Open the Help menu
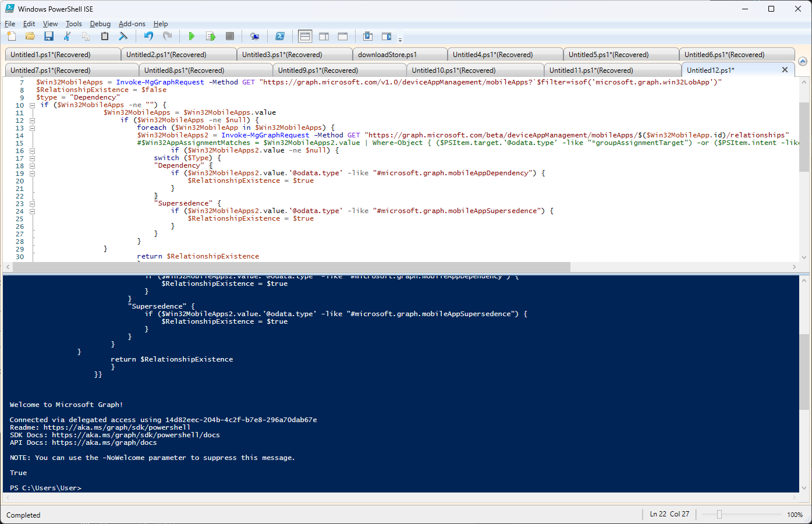Viewport: 812px width, 524px height. (161, 24)
